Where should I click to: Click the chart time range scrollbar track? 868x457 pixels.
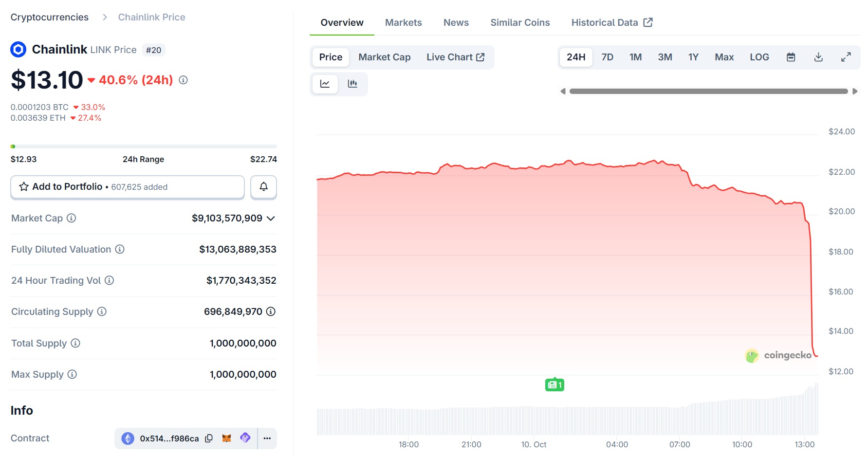pyautogui.click(x=709, y=91)
